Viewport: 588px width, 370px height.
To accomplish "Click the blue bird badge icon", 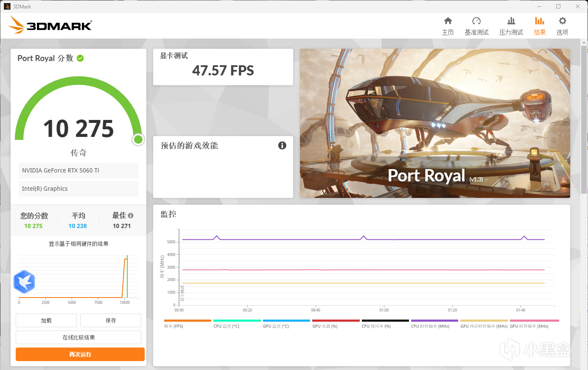I will [x=24, y=282].
